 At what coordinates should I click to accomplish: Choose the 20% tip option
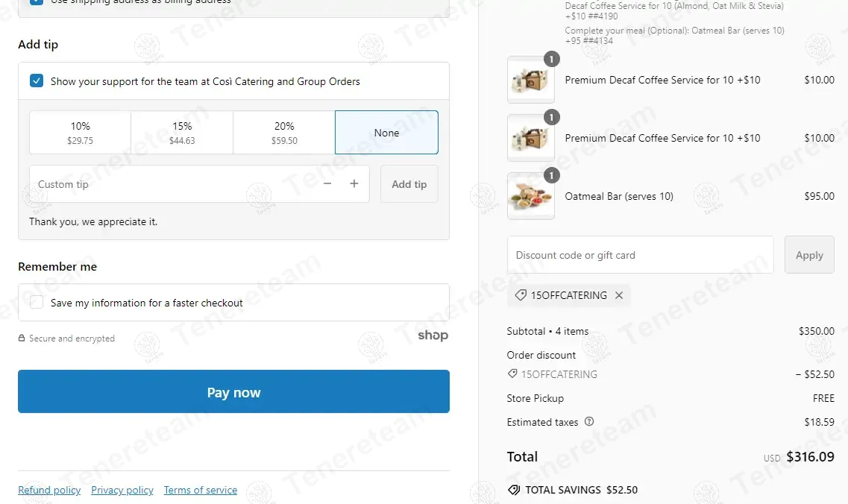pos(284,133)
